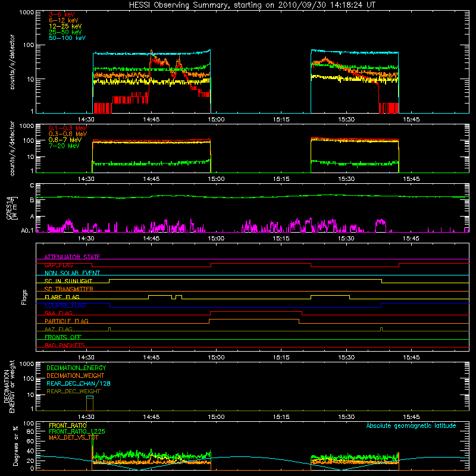
Task: Click the vertical Flags axis title
Action: point(24,297)
